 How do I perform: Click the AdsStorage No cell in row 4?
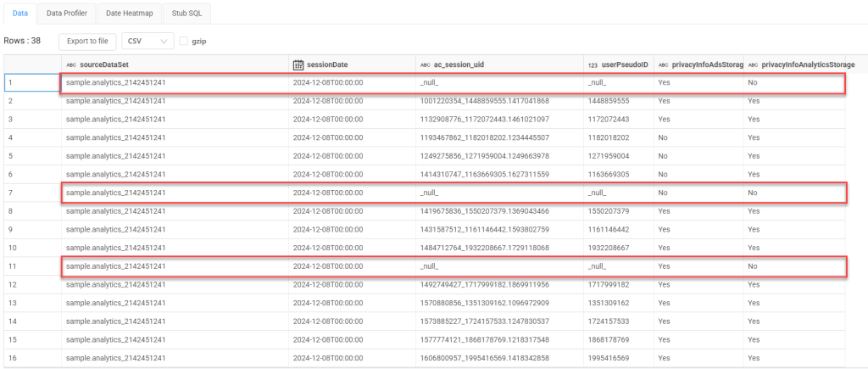[x=698, y=138]
